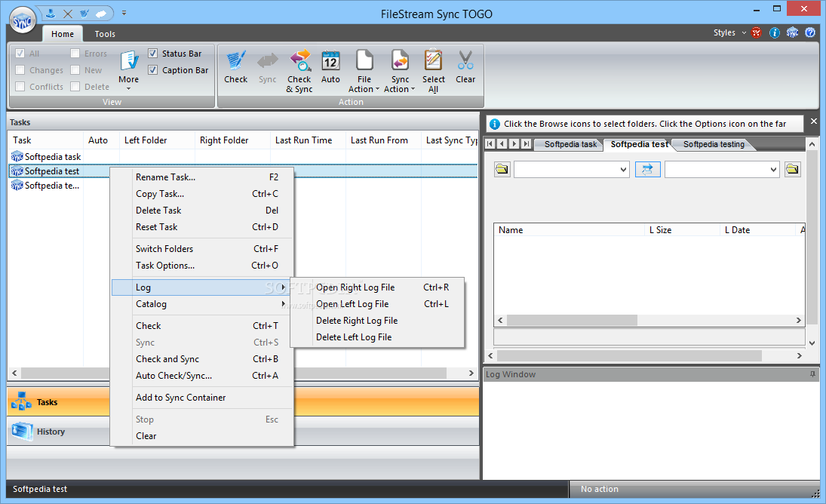Choose Rename Task... from context menu

202,177
